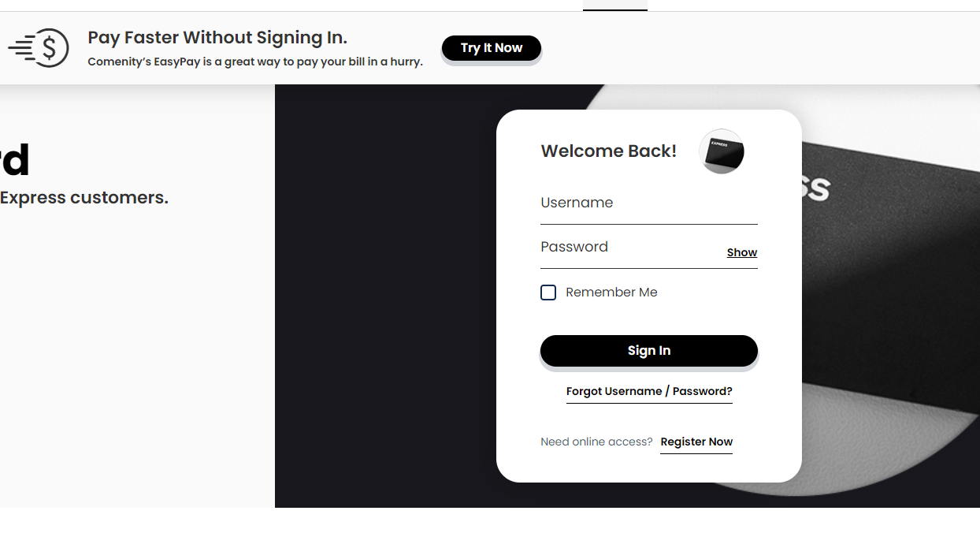Click the Welcome Back! heading
This screenshot has height=533, width=980.
[608, 151]
